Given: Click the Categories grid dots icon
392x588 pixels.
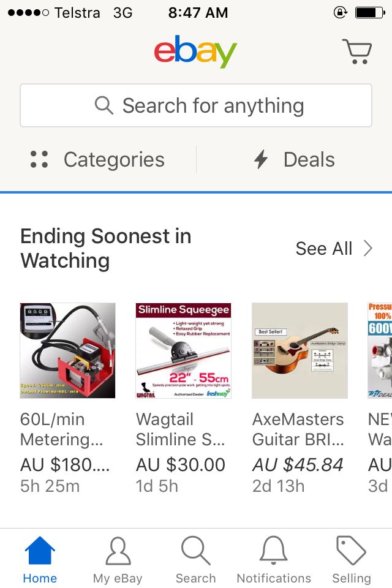Looking at the screenshot, I should click(x=39, y=160).
